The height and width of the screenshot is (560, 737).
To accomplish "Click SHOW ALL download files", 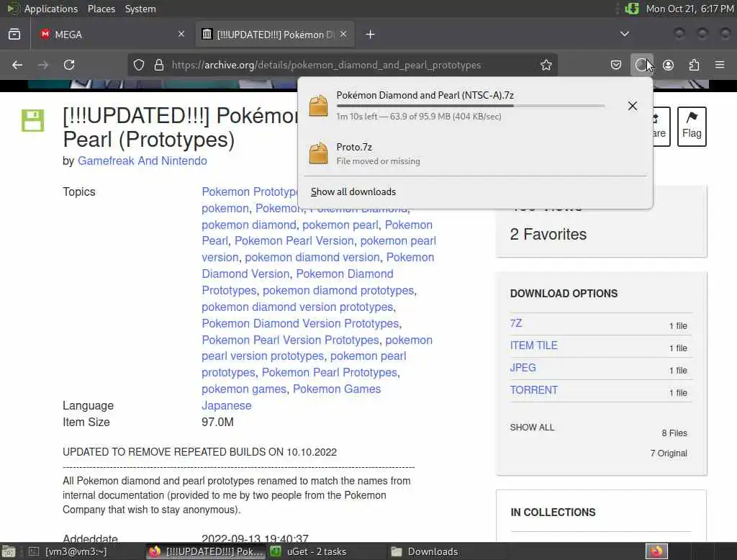I will [532, 428].
